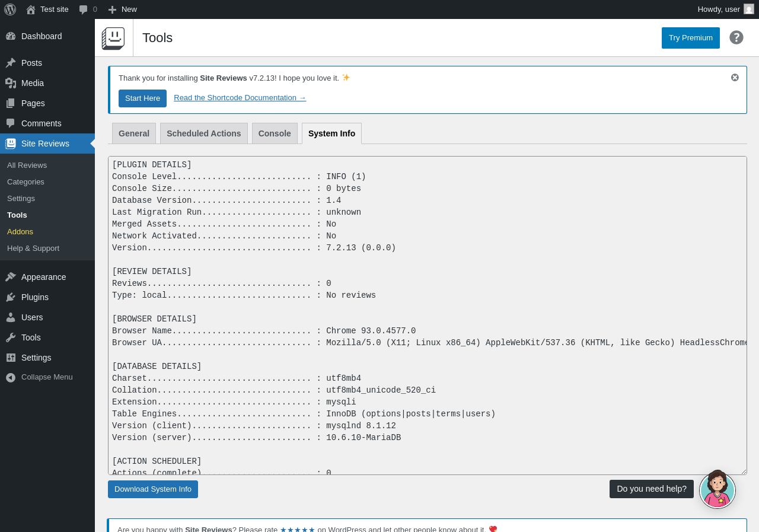Open the Dashboard menu item

(x=47, y=36)
